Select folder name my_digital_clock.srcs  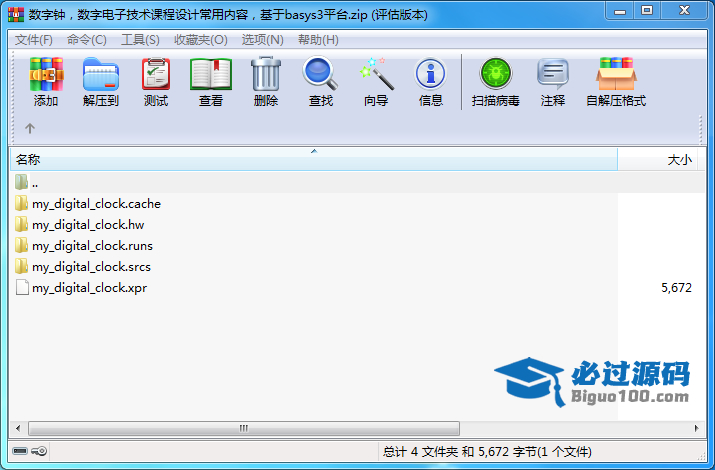point(91,267)
